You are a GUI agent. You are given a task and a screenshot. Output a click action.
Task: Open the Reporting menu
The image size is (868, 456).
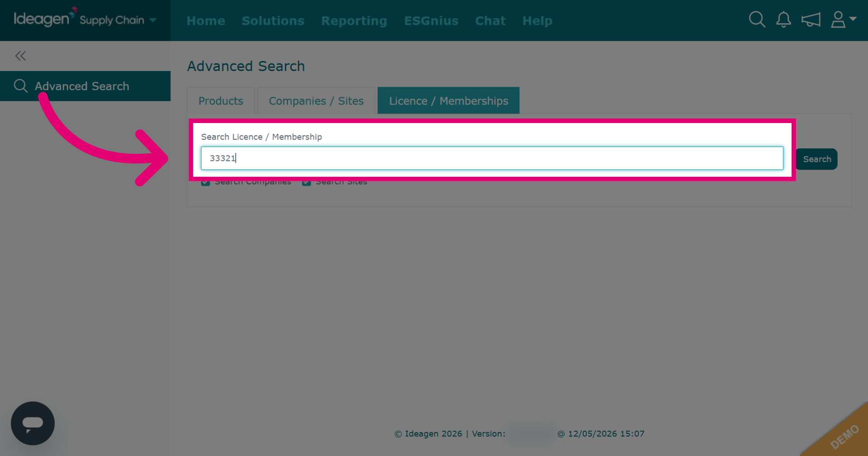coord(354,21)
